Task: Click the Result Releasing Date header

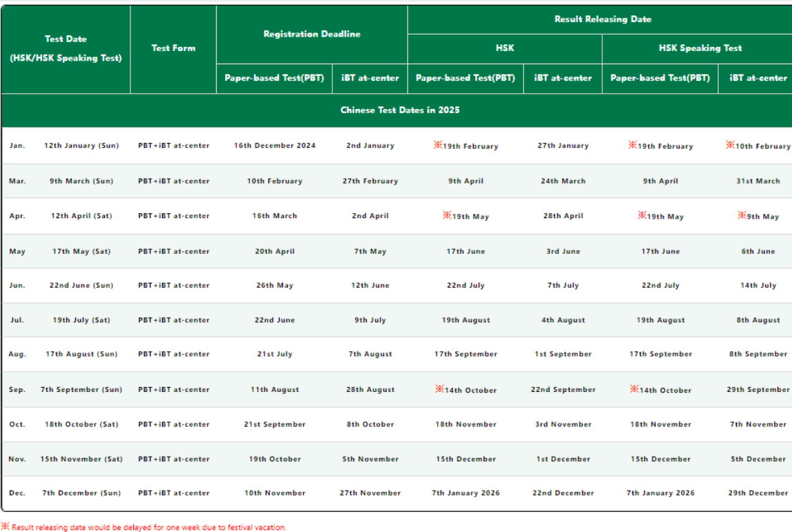Action: coord(602,19)
